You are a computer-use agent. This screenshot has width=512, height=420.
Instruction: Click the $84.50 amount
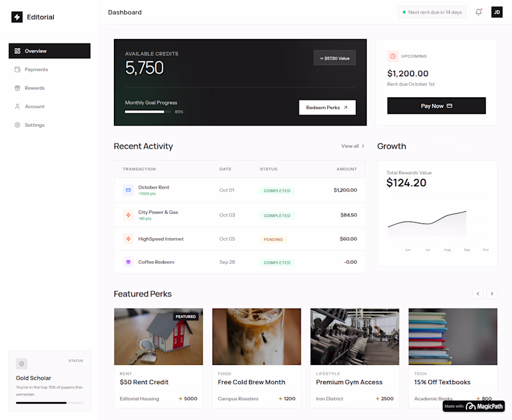[x=349, y=215]
